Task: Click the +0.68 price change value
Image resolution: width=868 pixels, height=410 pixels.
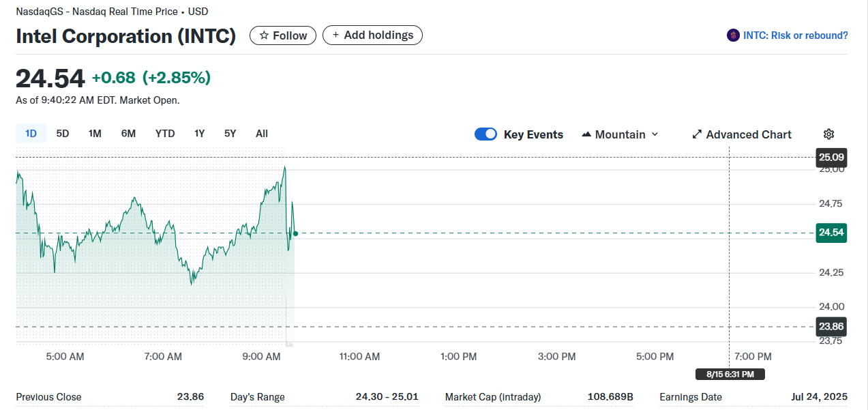Action: click(x=114, y=78)
